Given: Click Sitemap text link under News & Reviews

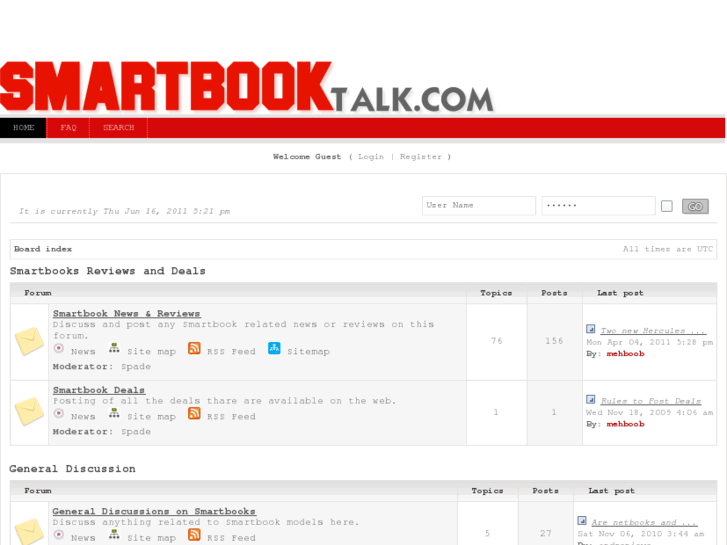Looking at the screenshot, I should click(x=308, y=352).
